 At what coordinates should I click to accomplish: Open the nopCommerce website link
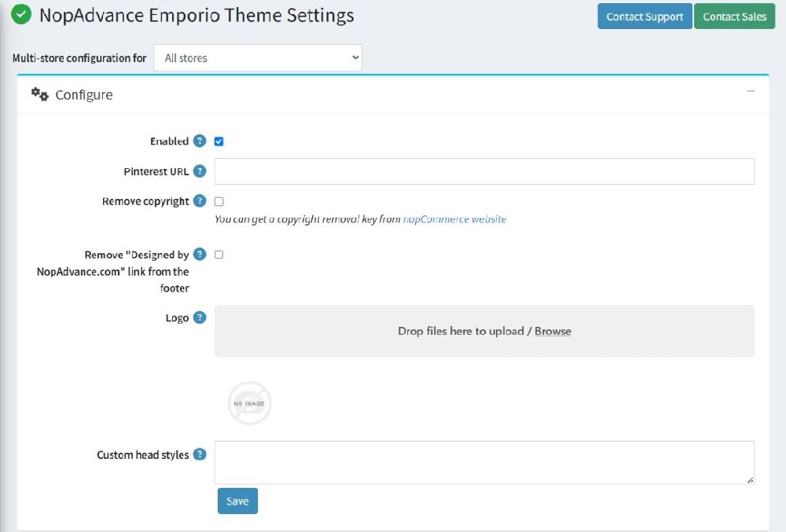[x=454, y=219]
